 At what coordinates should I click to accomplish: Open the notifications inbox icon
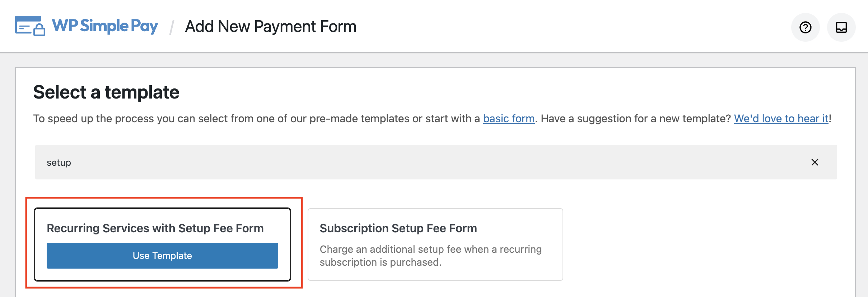(x=841, y=27)
